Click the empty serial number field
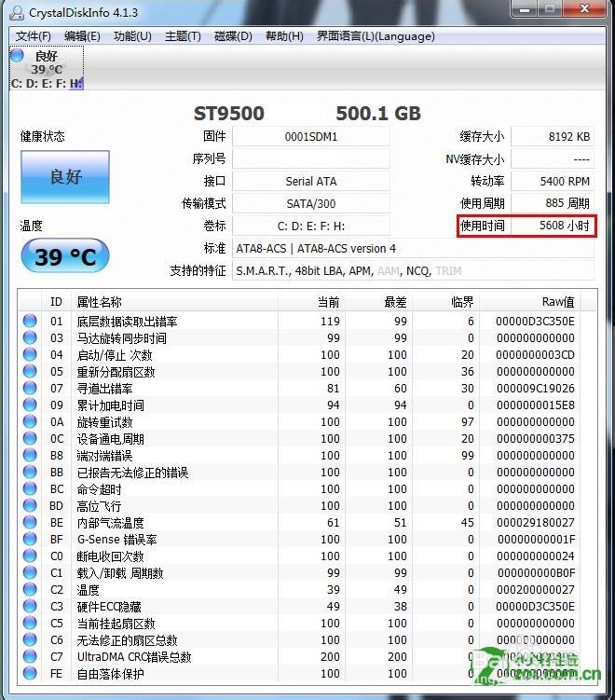The width and height of the screenshot is (615, 700). click(311, 159)
